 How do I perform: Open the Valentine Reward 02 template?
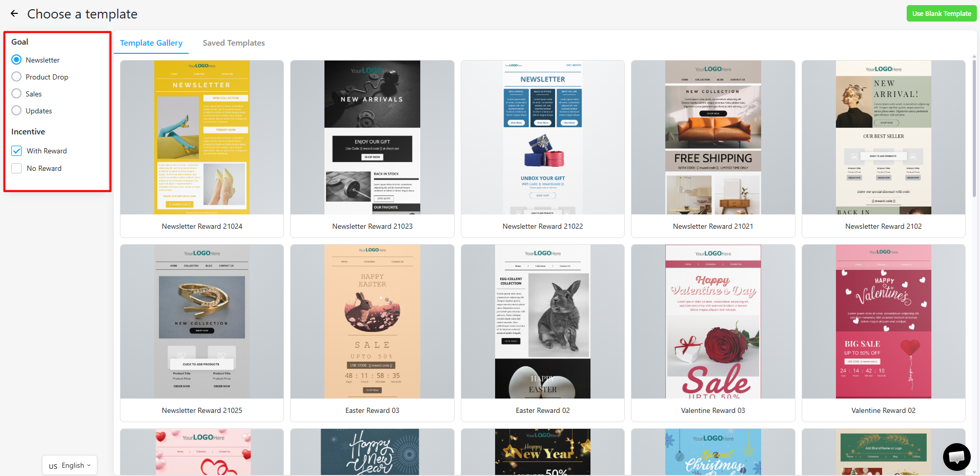pyautogui.click(x=884, y=333)
